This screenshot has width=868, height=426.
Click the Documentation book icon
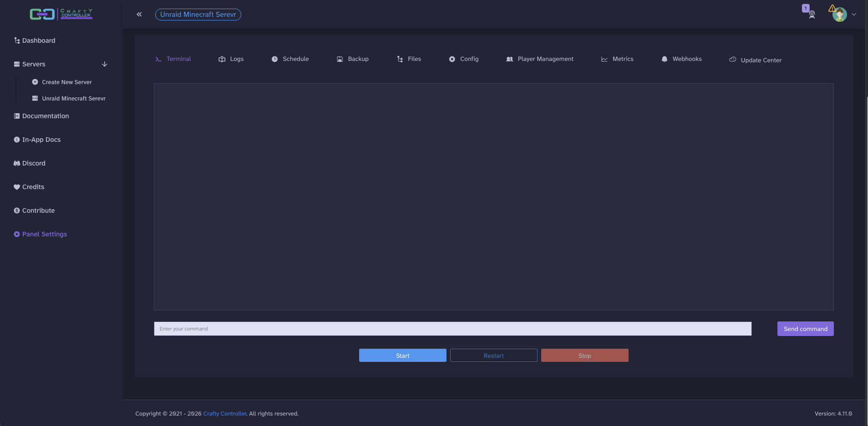tap(17, 116)
